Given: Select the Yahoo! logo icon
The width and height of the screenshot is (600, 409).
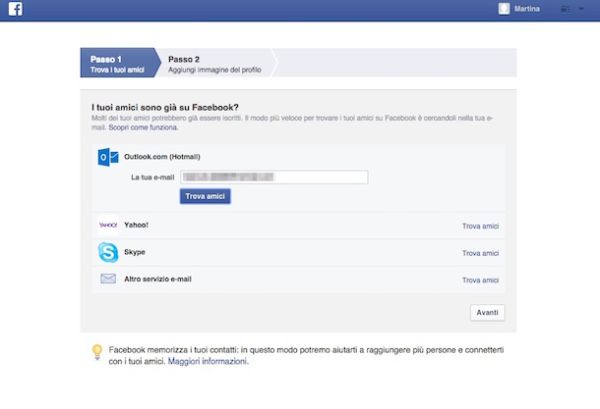Looking at the screenshot, I should point(108,226).
